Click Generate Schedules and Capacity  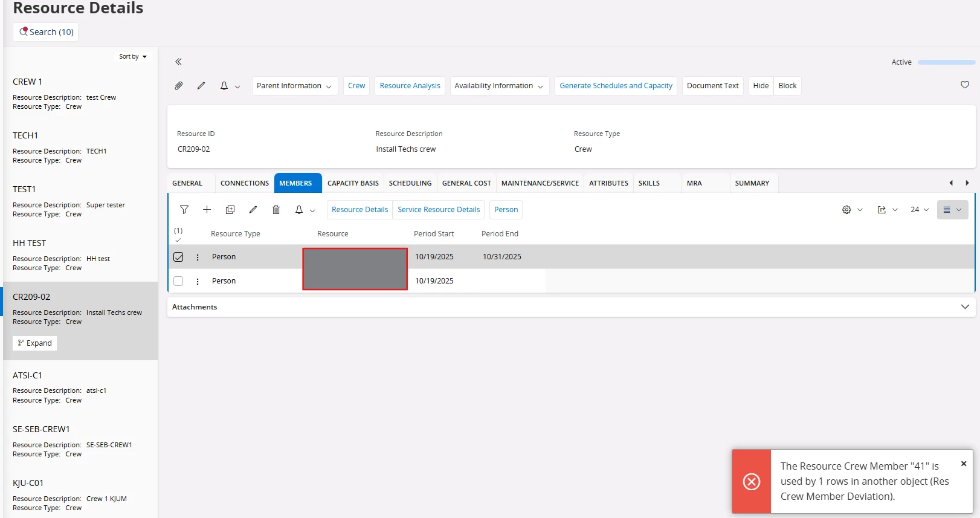616,86
